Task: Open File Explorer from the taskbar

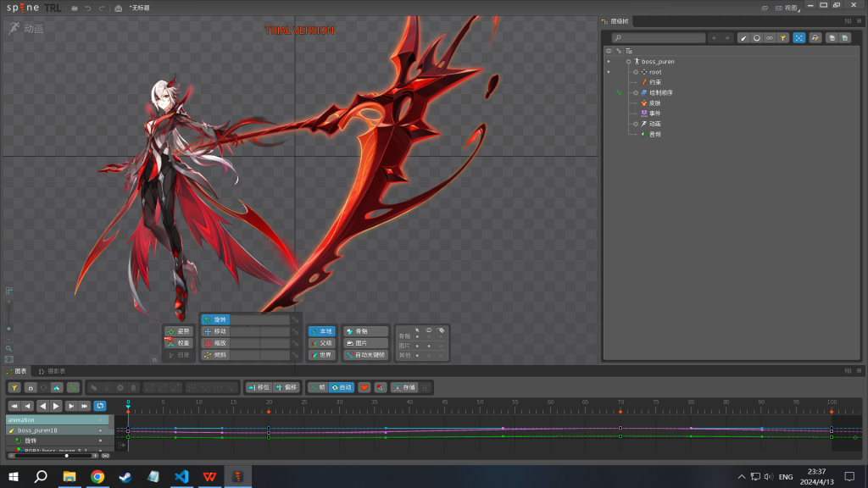Action: (70, 476)
